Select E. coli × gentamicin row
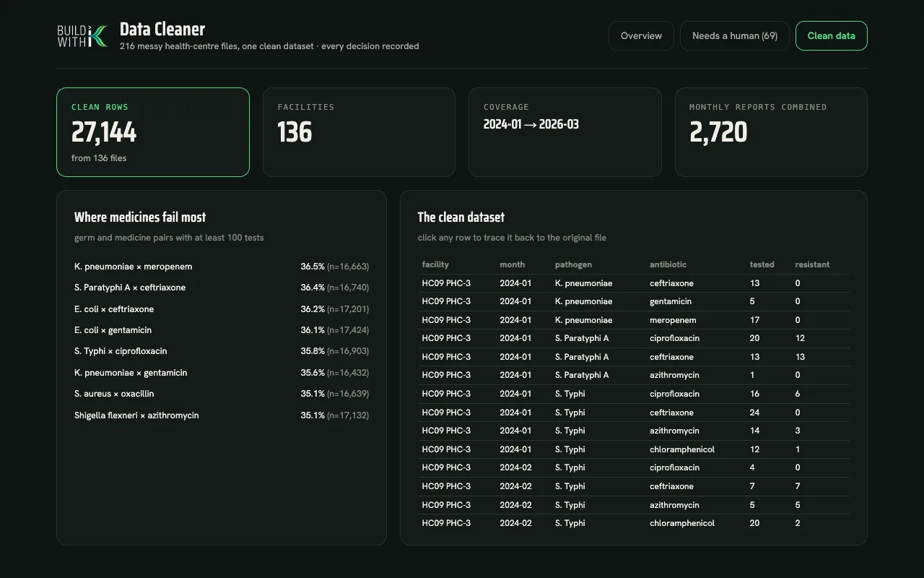The width and height of the screenshot is (924, 578). click(222, 330)
